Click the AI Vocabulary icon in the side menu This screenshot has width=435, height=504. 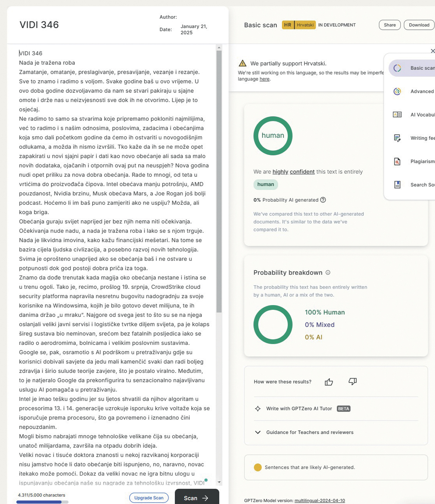397,115
